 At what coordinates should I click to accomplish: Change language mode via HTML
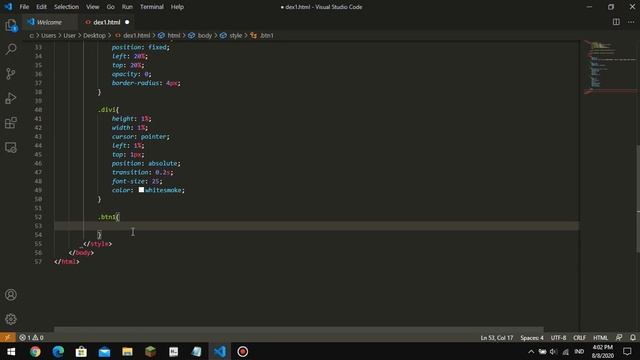coord(600,338)
